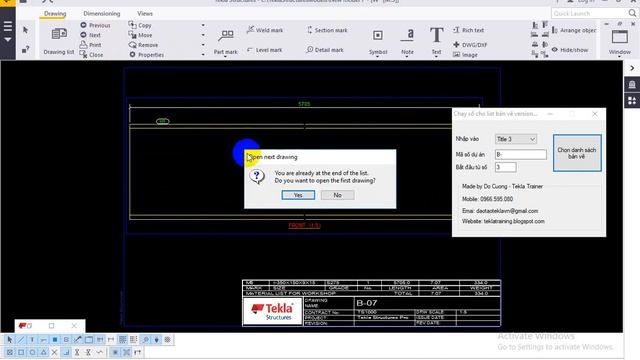Insert a Symbol

click(x=378, y=42)
